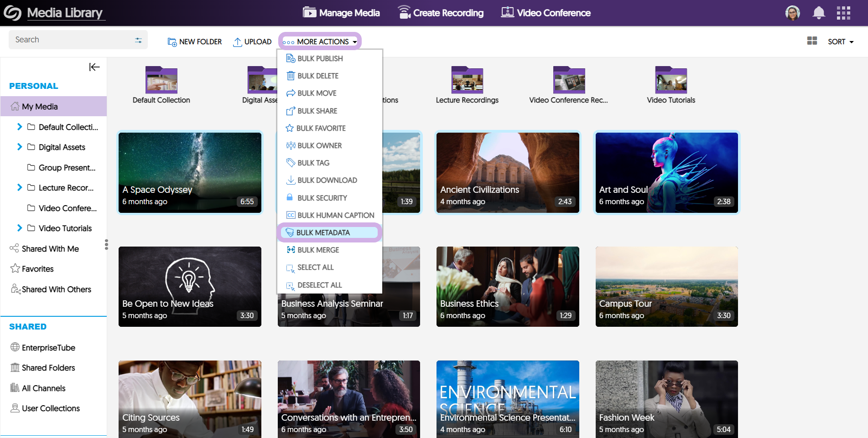Image resolution: width=868 pixels, height=438 pixels.
Task: Click the user profile avatar
Action: (x=793, y=13)
